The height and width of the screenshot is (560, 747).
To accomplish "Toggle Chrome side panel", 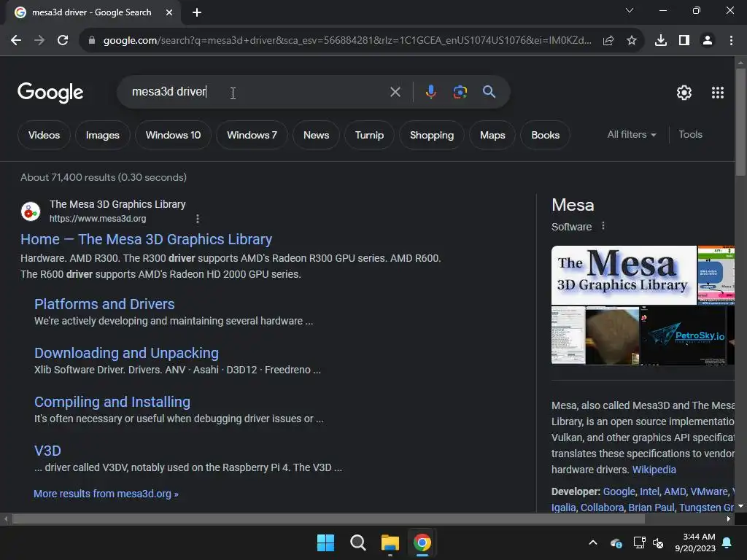I will click(x=684, y=41).
